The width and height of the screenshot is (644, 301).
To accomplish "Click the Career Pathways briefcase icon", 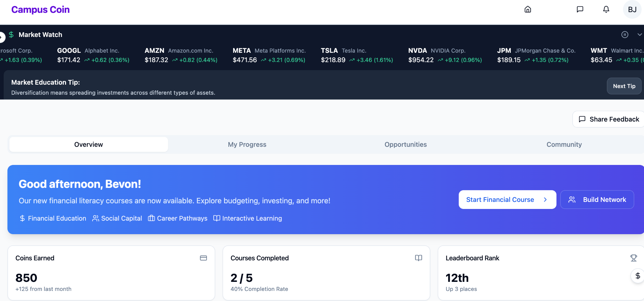I will click(151, 218).
